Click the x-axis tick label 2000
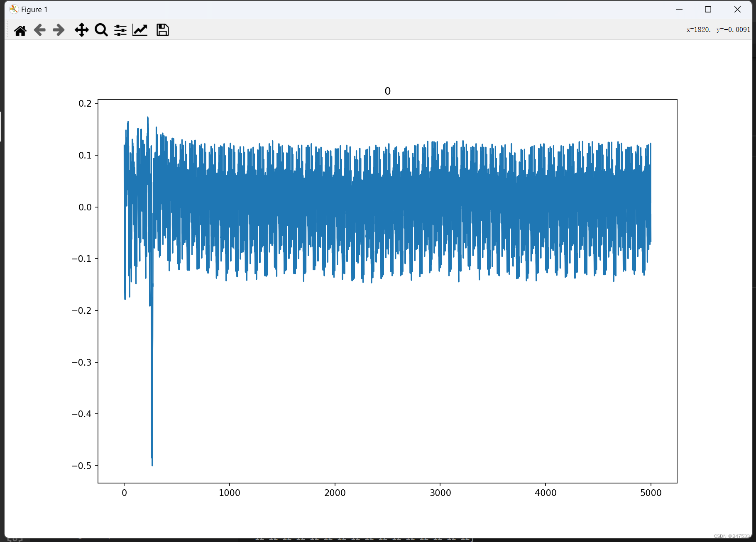 click(x=335, y=493)
